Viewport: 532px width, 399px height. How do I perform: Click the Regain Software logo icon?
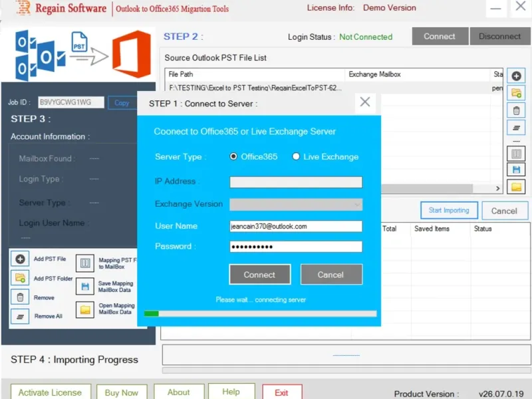coord(23,7)
